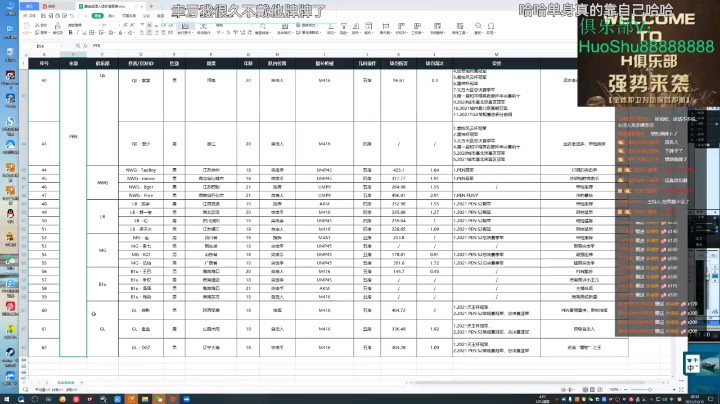This screenshot has height=404, width=720.
Task: Click the zoom in plus button
Action: tap(674, 389)
